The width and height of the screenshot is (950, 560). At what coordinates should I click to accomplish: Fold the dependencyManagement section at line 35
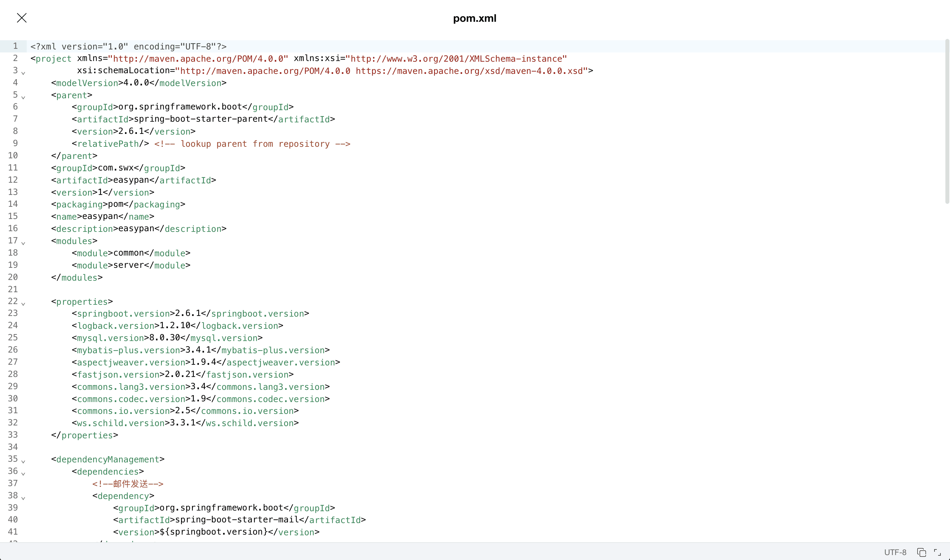[x=23, y=461]
